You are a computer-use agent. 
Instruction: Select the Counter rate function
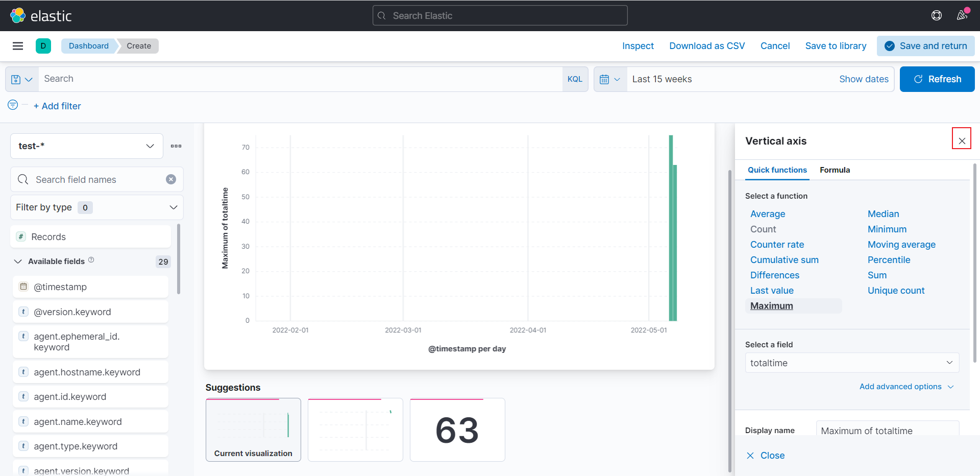(x=777, y=245)
